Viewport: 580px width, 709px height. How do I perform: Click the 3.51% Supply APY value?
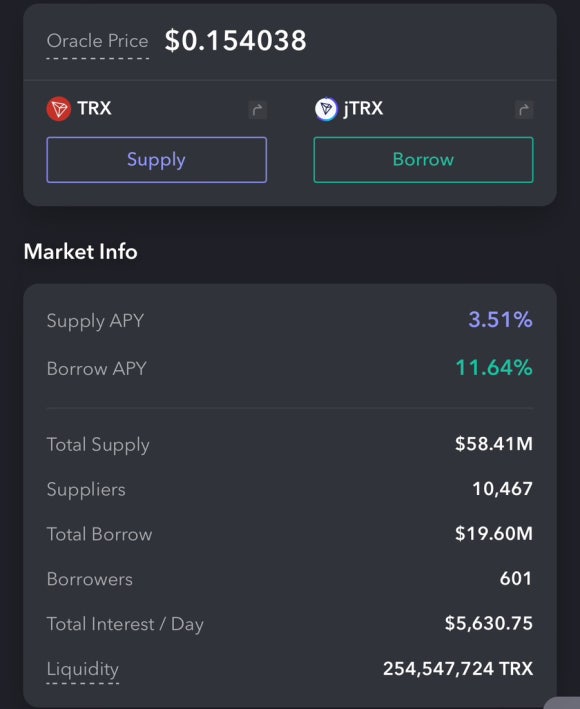pyautogui.click(x=500, y=320)
